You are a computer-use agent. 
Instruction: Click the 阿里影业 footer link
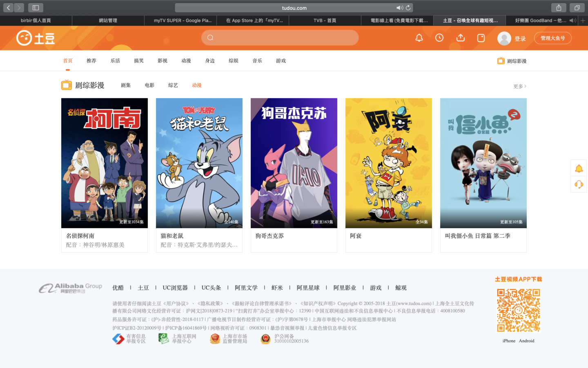[345, 288]
